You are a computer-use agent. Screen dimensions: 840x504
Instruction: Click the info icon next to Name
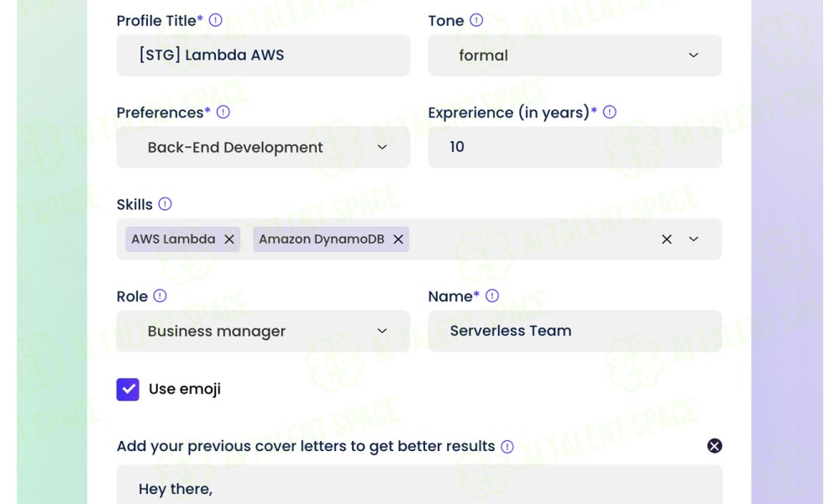tap(492, 297)
